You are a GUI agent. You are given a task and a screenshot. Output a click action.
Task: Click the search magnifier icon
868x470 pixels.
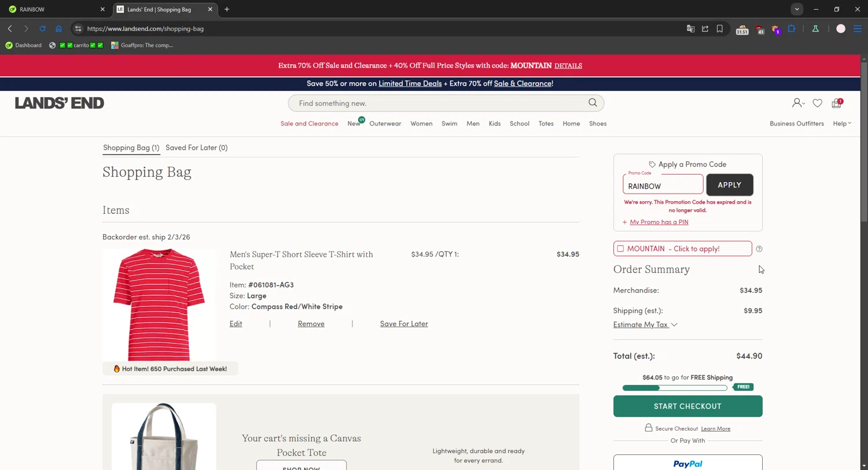tap(593, 103)
